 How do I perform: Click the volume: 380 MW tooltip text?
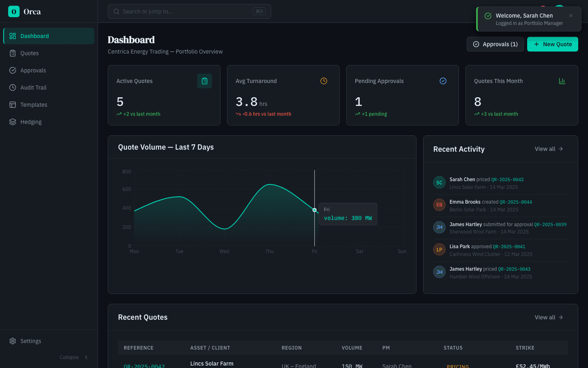348,218
